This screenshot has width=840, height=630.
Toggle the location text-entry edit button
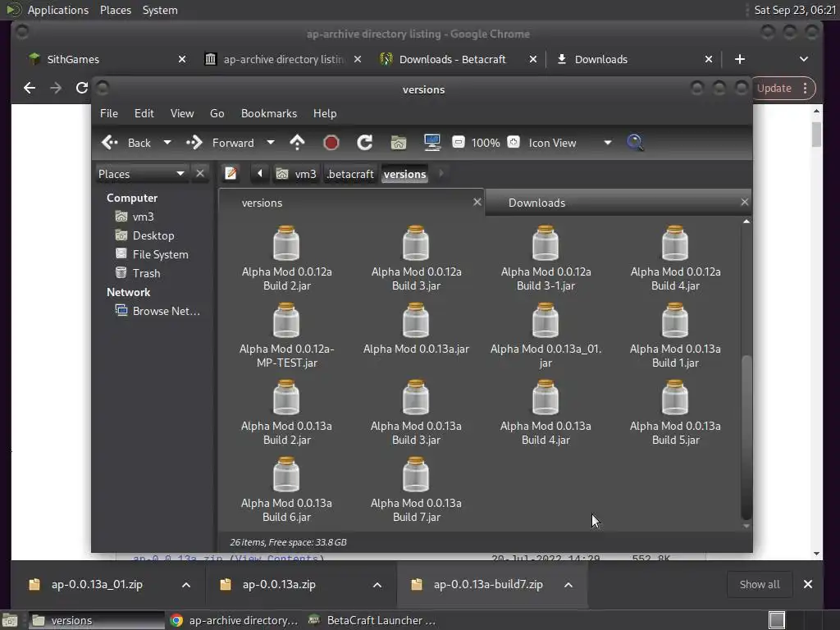point(231,174)
